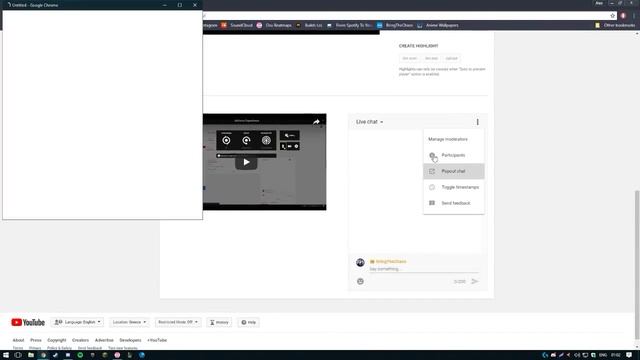
Task: Open the Restricted Mode dropdown
Action: pos(178,322)
